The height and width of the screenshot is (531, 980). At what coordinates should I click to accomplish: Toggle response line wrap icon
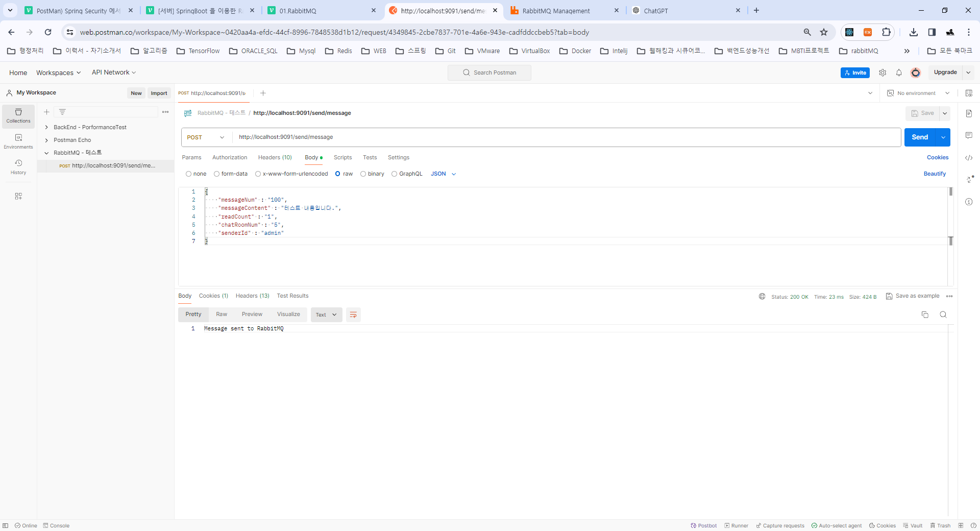pos(353,315)
